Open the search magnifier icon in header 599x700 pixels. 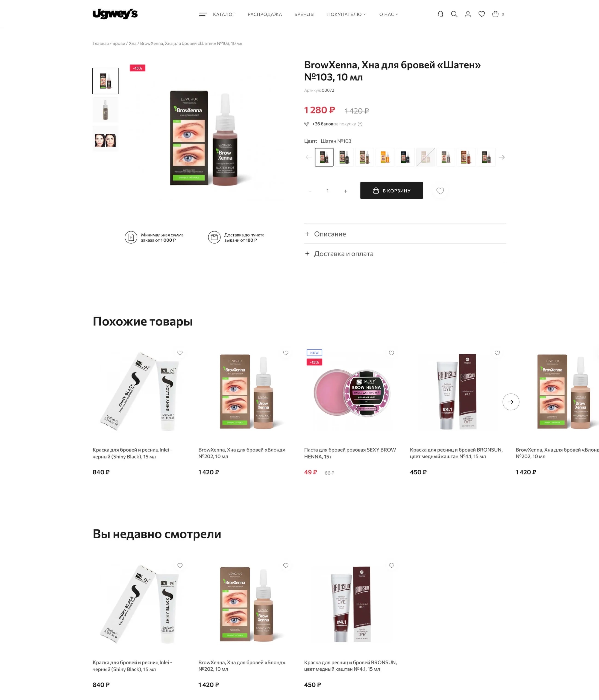pyautogui.click(x=454, y=14)
